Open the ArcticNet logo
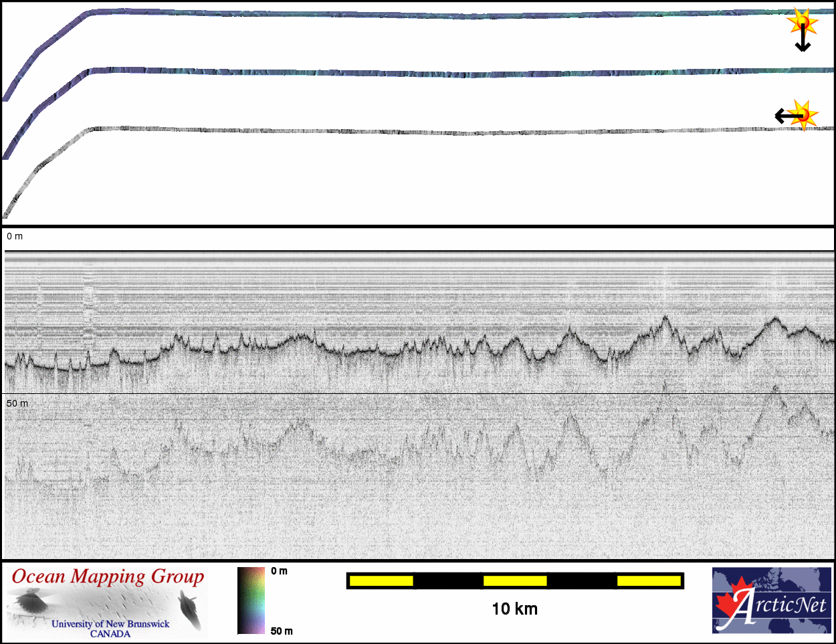The width and height of the screenshot is (836, 644). point(771,601)
